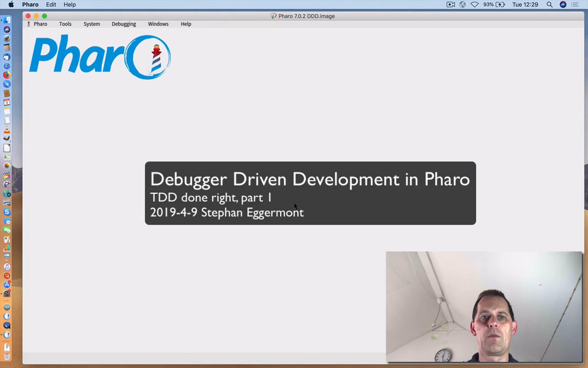Click the '2019-4-9 Stephan Eggermont' line
Screen dimensions: 588x368
click(227, 212)
